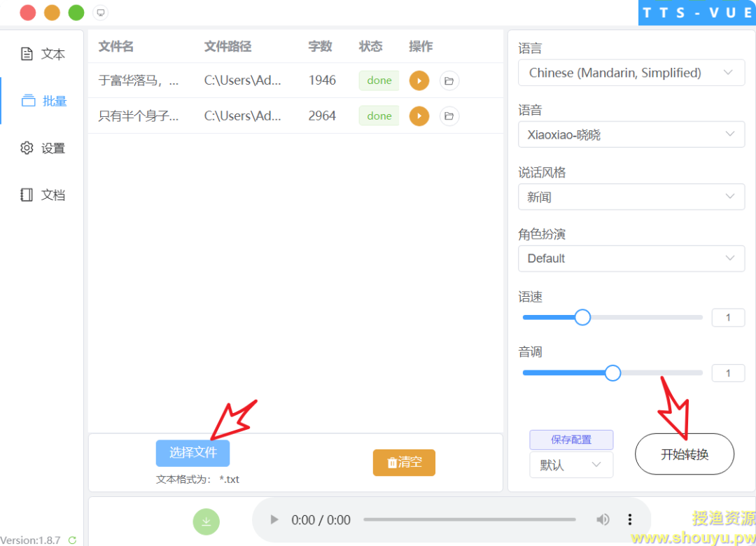Open the 设置 settings page
Screen dimensions: 756x546
tap(43, 148)
